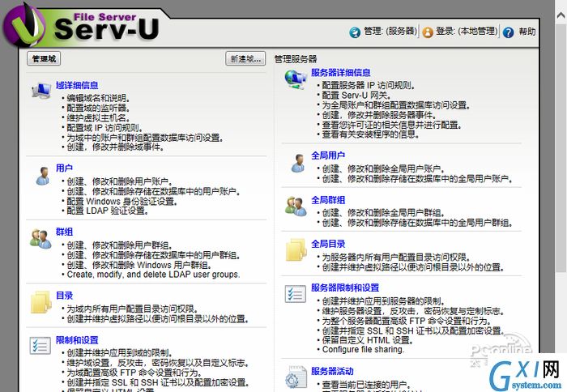Click the vertical scrollbar thumb
The image size is (567, 392).
[x=561, y=147]
